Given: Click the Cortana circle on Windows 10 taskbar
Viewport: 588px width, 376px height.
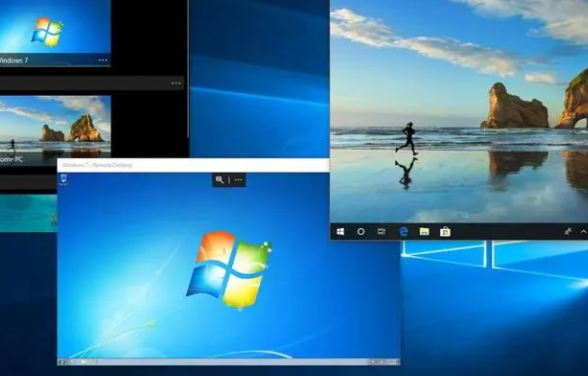Looking at the screenshot, I should pos(361,232).
